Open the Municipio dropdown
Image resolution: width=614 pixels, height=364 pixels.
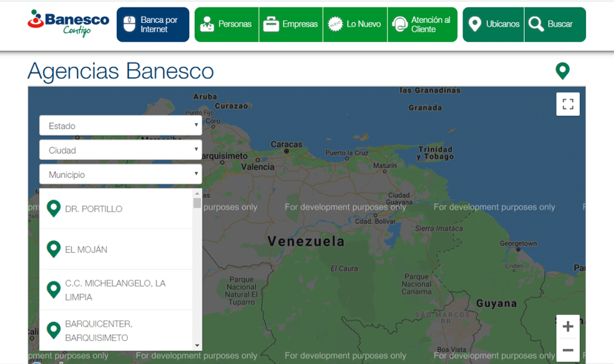(120, 174)
